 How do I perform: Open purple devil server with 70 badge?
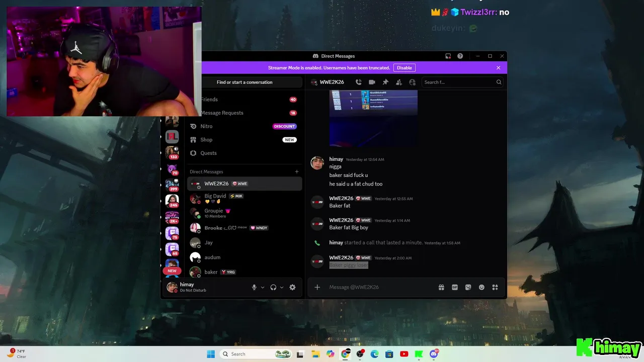click(172, 169)
